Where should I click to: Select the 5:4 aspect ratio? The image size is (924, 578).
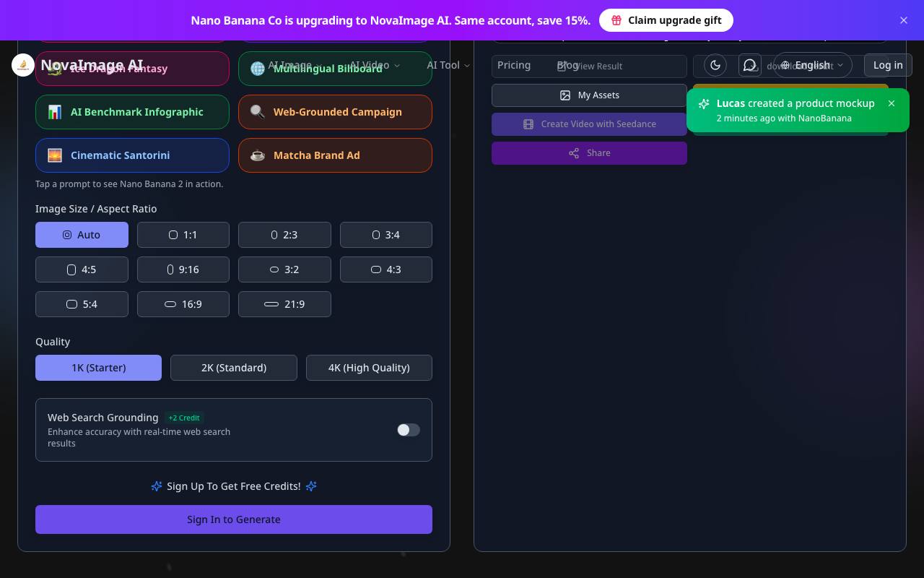point(82,304)
